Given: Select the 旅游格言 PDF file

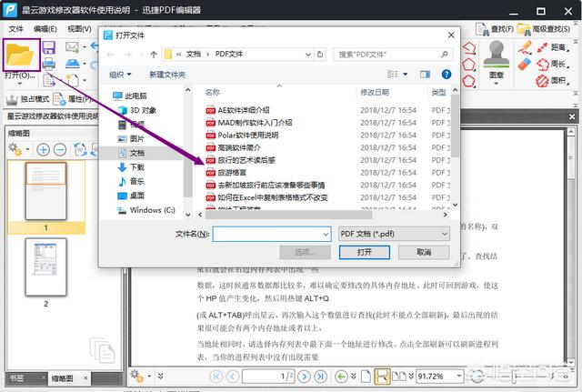Looking at the screenshot, I should tap(232, 173).
